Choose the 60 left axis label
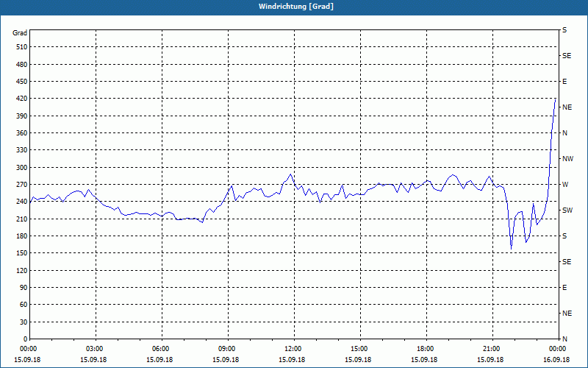This screenshot has width=588, height=368. coord(24,305)
